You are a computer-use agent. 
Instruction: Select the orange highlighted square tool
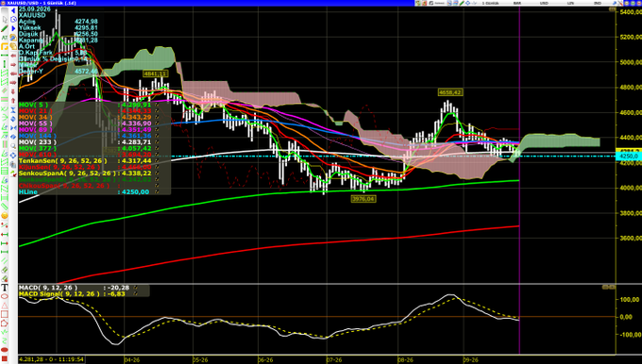pos(5,46)
